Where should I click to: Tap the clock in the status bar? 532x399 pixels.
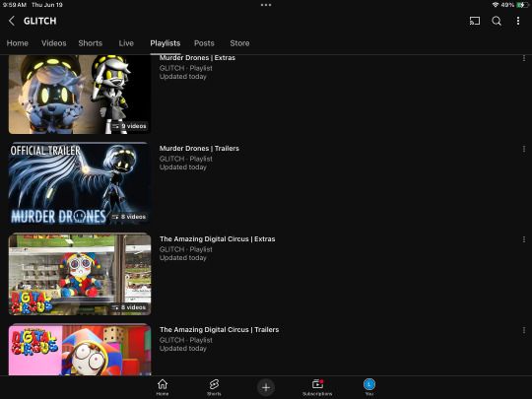[14, 5]
